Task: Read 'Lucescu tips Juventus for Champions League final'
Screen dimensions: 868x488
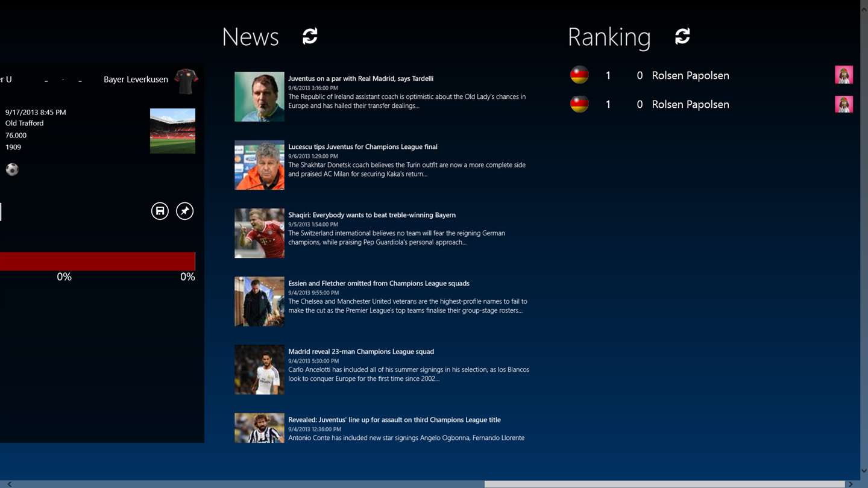Action: click(x=363, y=146)
